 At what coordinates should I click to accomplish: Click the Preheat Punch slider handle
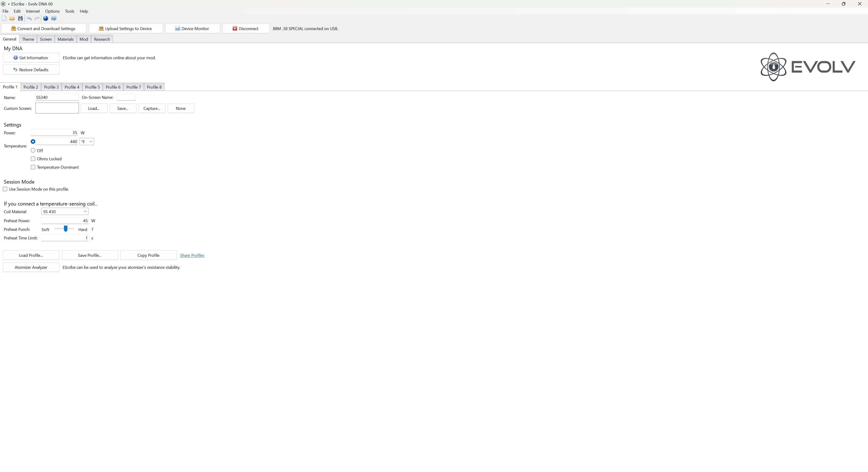(x=66, y=229)
